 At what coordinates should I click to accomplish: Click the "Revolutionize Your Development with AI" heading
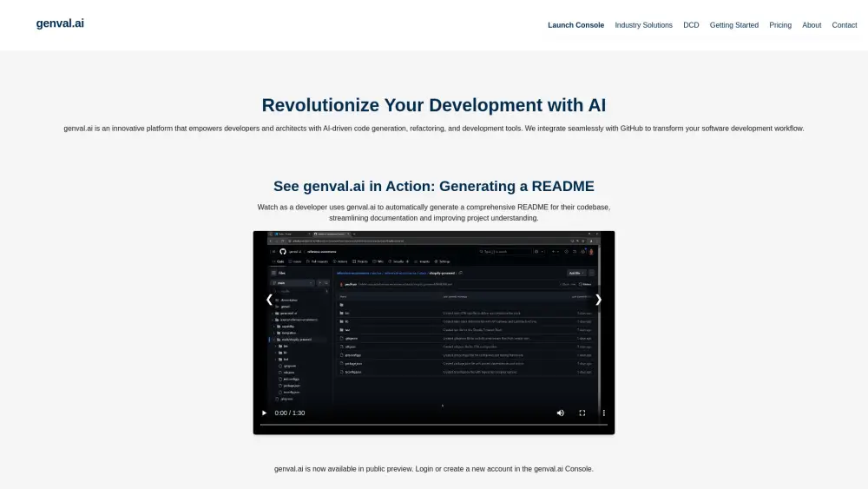coord(434,105)
